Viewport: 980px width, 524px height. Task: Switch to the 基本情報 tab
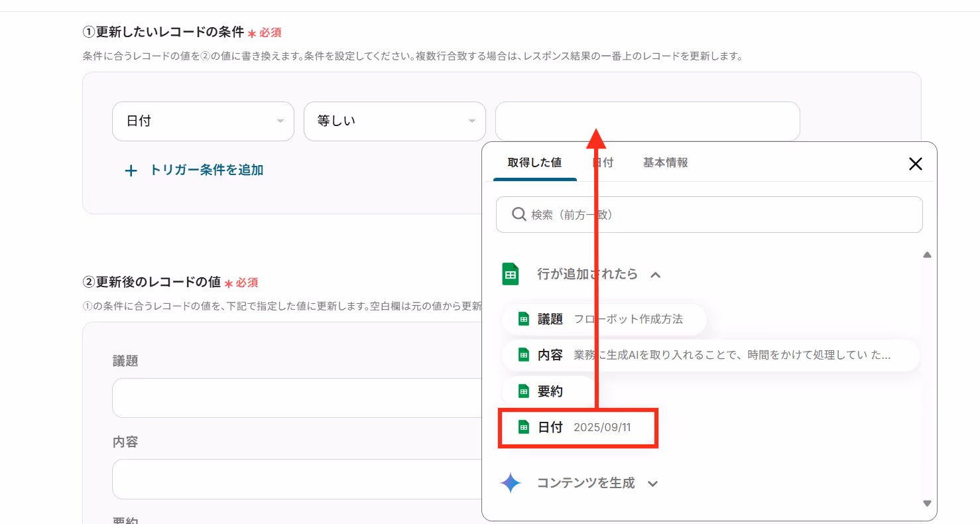[x=665, y=163]
